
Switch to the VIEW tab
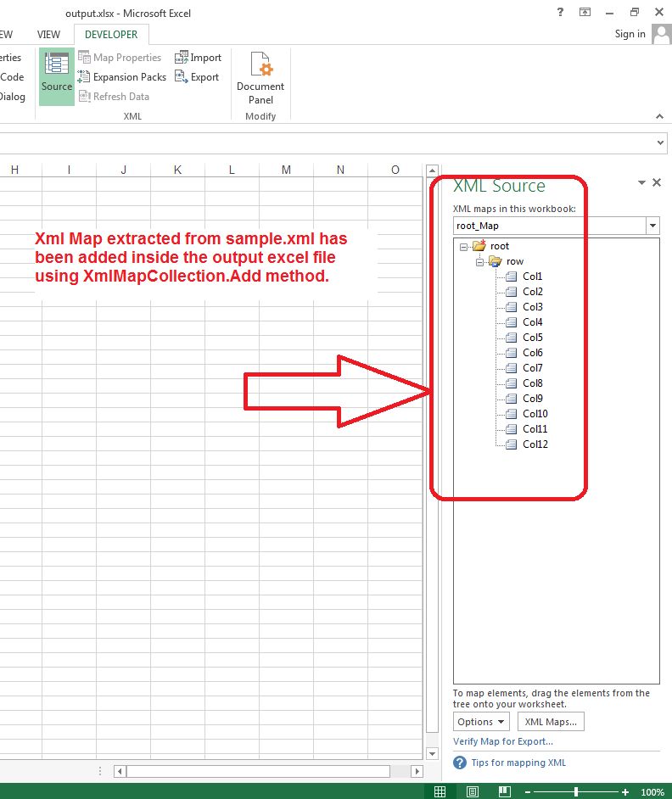pos(48,35)
